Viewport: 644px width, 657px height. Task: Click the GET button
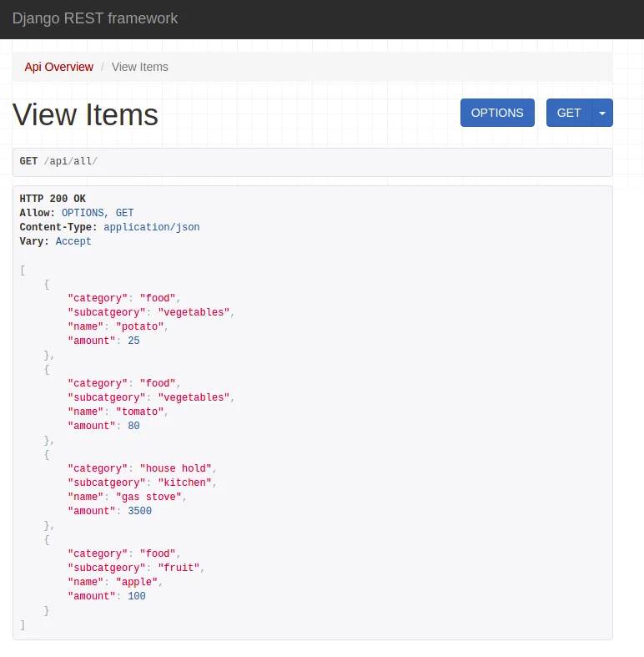click(569, 113)
